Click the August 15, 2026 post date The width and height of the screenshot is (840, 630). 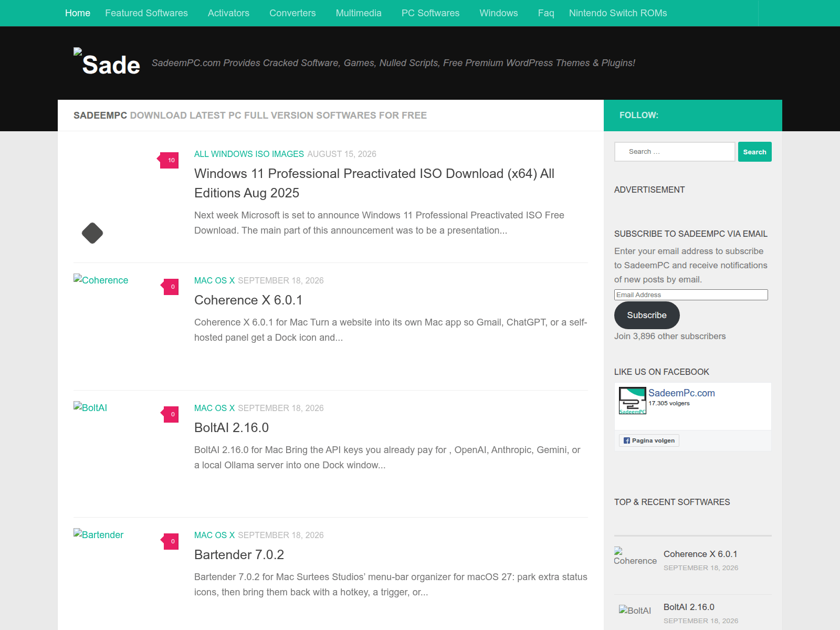click(342, 154)
